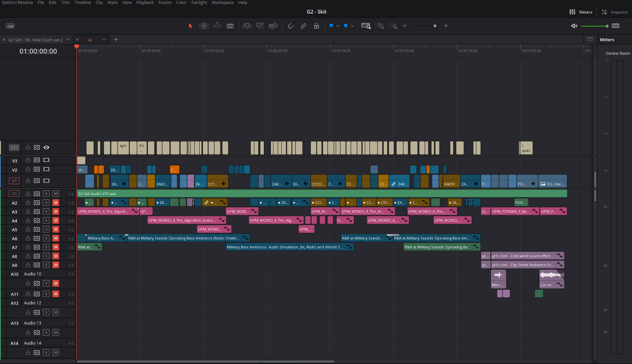The width and height of the screenshot is (632, 364).
Task: Activate Trim Edit Mode tool
Action: [x=204, y=25]
